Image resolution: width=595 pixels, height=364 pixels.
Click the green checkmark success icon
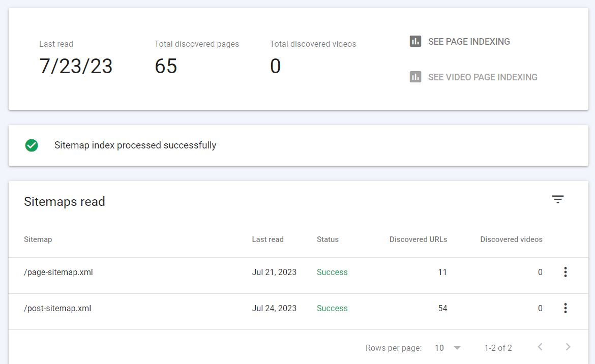[32, 145]
